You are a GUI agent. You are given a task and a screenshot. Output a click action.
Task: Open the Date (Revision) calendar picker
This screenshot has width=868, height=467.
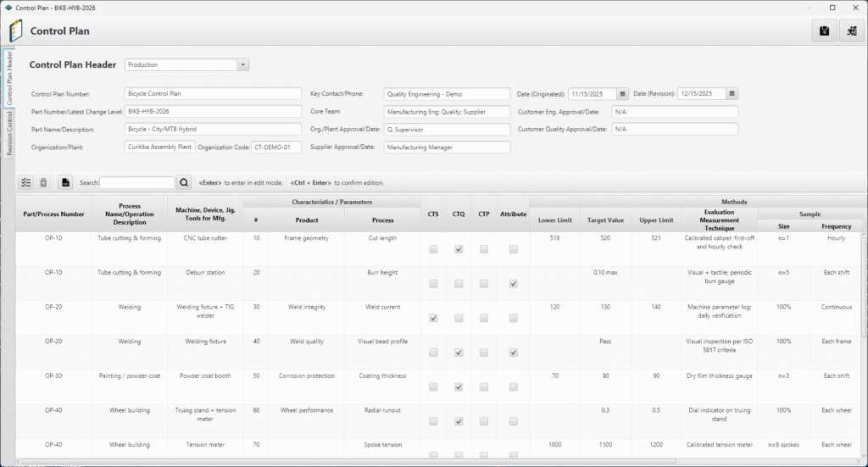732,94
